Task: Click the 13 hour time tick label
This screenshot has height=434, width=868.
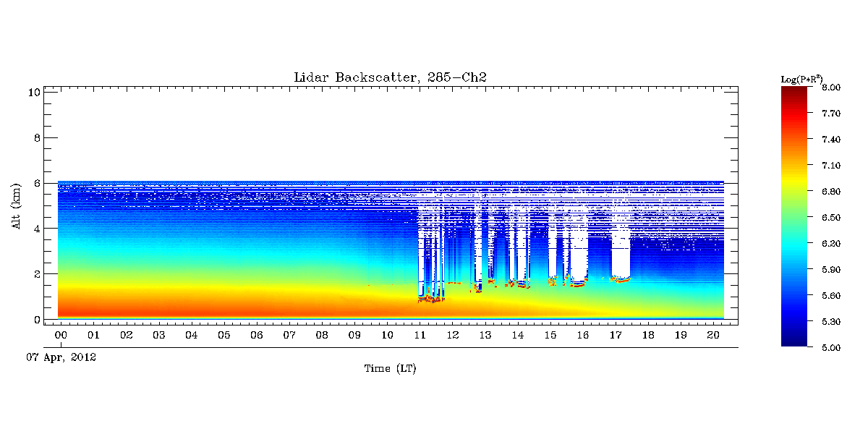Action: (485, 336)
